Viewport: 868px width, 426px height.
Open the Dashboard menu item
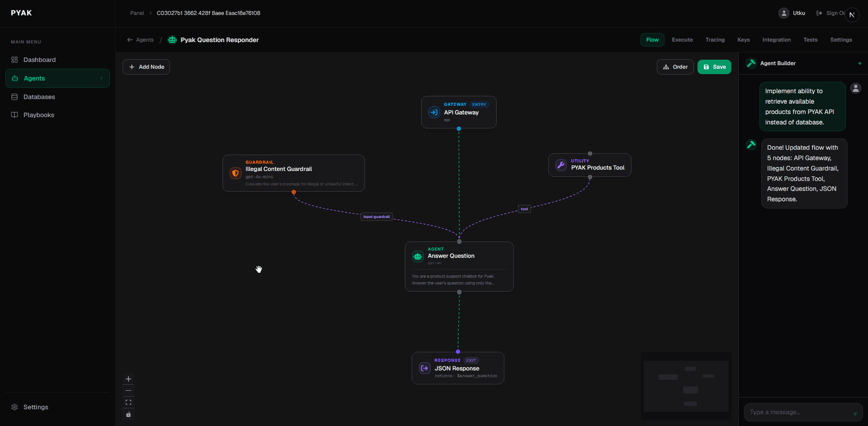coord(57,60)
